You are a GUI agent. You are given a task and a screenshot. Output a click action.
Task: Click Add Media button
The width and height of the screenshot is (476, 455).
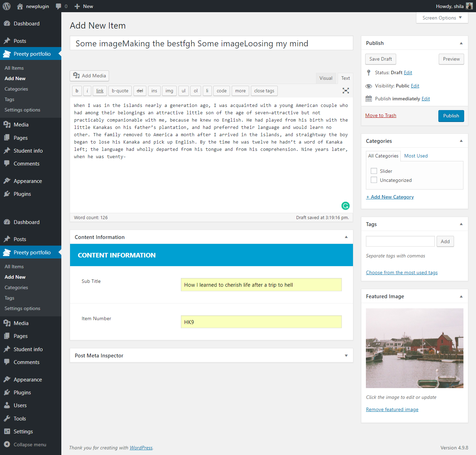pyautogui.click(x=90, y=76)
